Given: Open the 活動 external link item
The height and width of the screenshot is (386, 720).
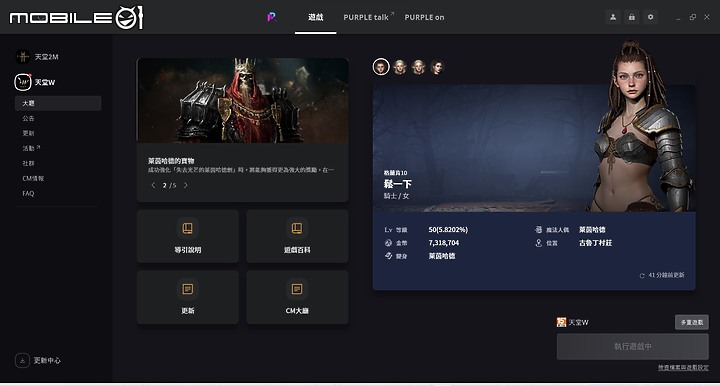Looking at the screenshot, I should click(x=31, y=148).
